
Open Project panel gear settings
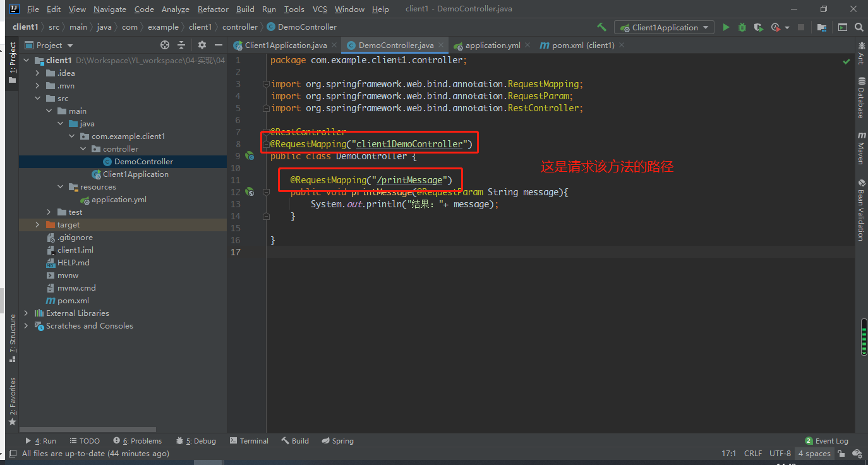[x=202, y=45]
